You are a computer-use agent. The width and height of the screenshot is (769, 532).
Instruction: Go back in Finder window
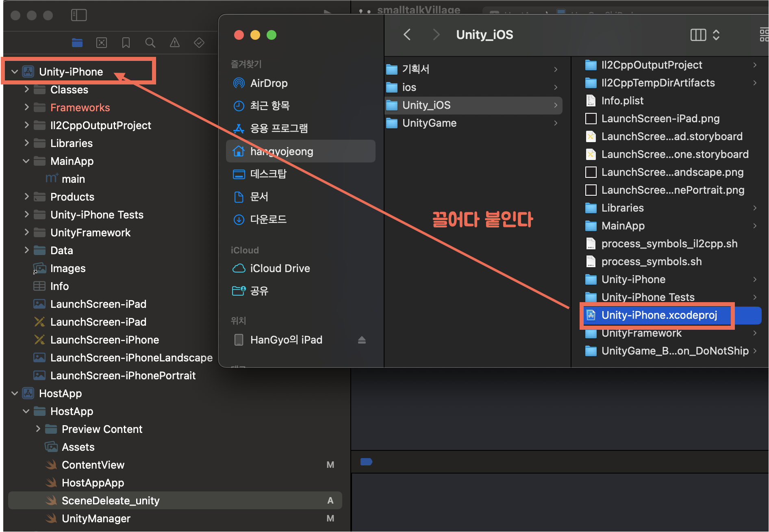tap(407, 35)
